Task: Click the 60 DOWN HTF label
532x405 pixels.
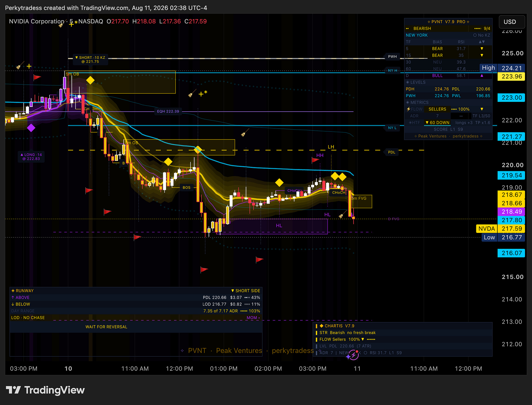Action: 437,123
